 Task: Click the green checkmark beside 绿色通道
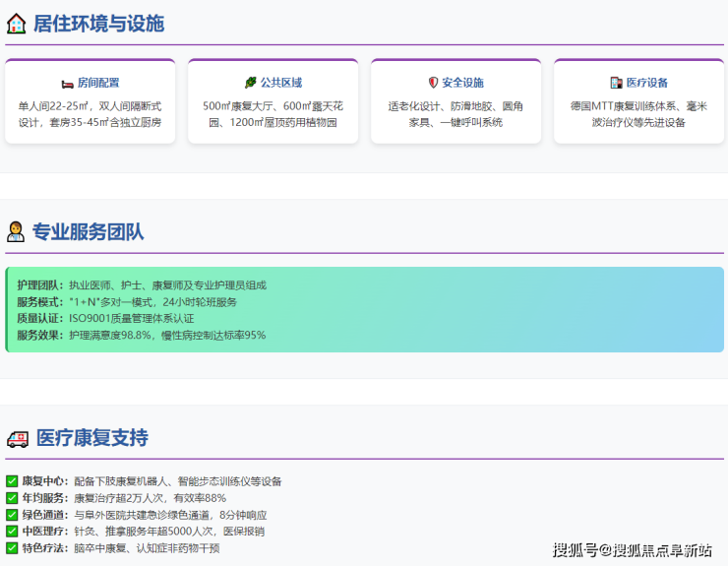(12, 515)
